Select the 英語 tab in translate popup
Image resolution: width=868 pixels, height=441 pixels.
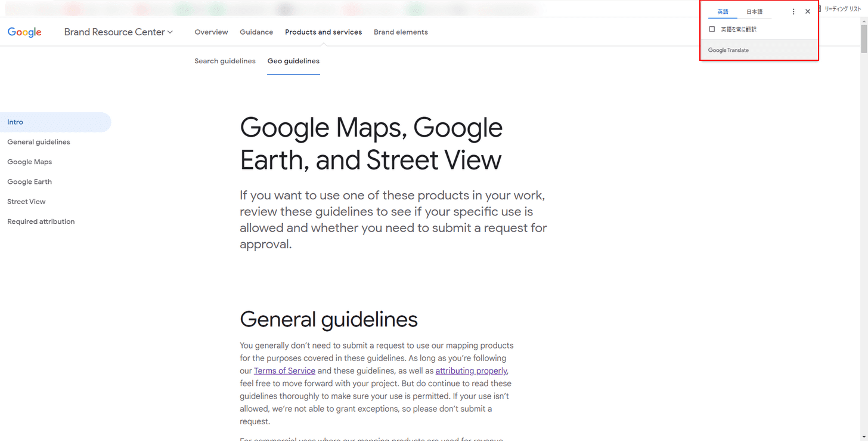click(x=723, y=12)
